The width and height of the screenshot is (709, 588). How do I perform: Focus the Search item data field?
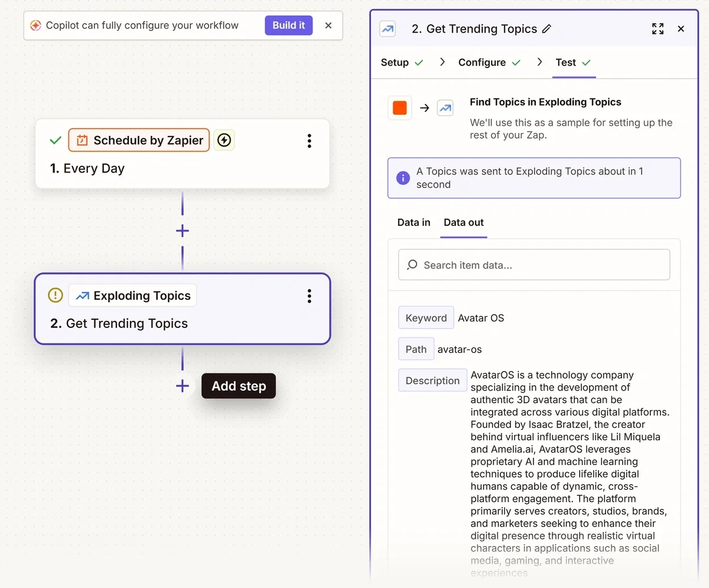click(534, 265)
